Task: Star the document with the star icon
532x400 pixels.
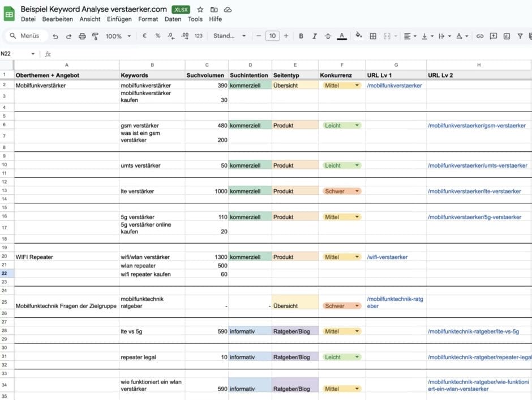Action: (200, 10)
